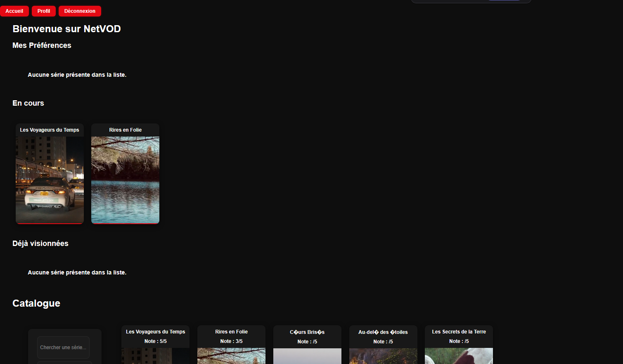Click the Déconnexion button
This screenshot has width=623, height=364.
tap(80, 11)
